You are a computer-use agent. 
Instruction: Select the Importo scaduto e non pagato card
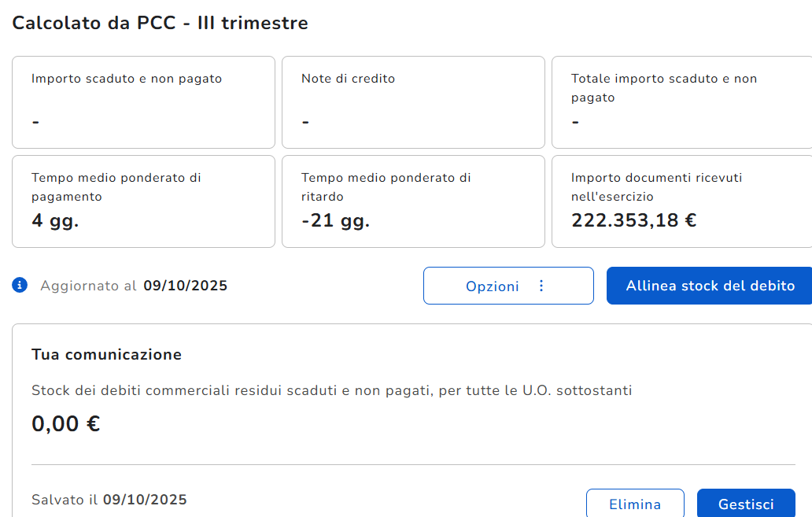click(143, 102)
